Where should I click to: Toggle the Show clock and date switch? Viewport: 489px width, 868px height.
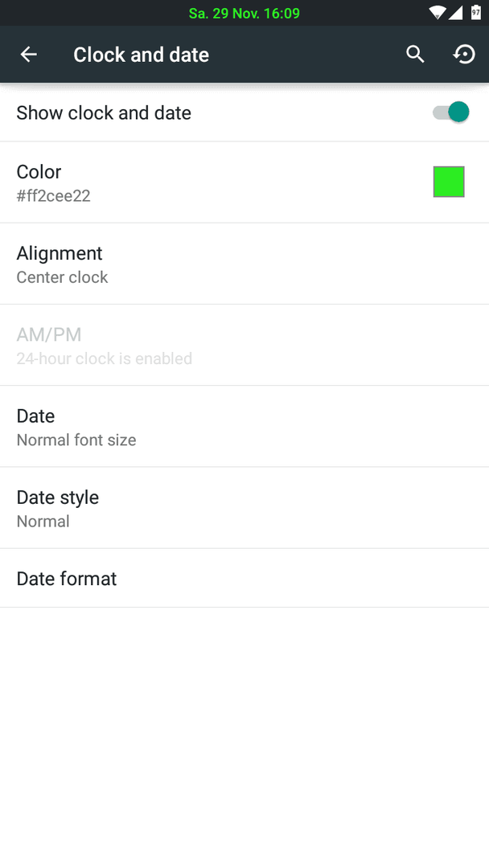point(450,113)
